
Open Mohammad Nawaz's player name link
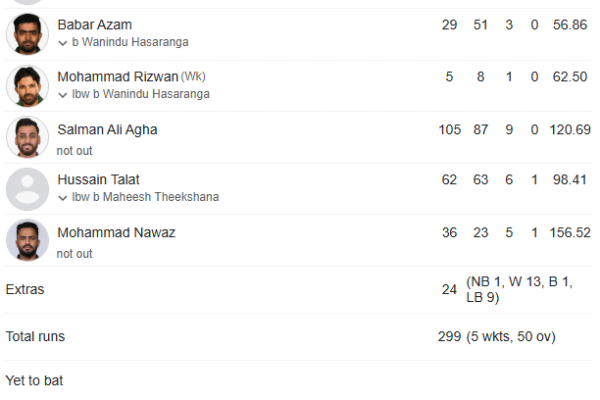116,232
